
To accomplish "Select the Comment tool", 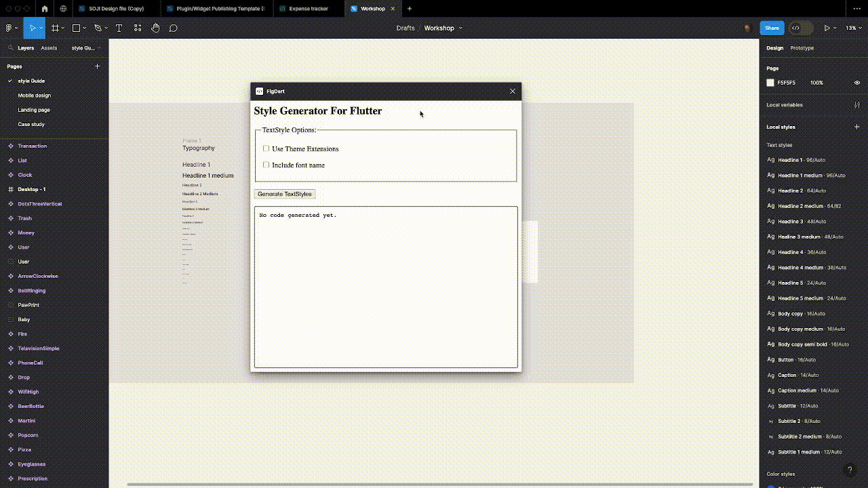I will point(174,28).
